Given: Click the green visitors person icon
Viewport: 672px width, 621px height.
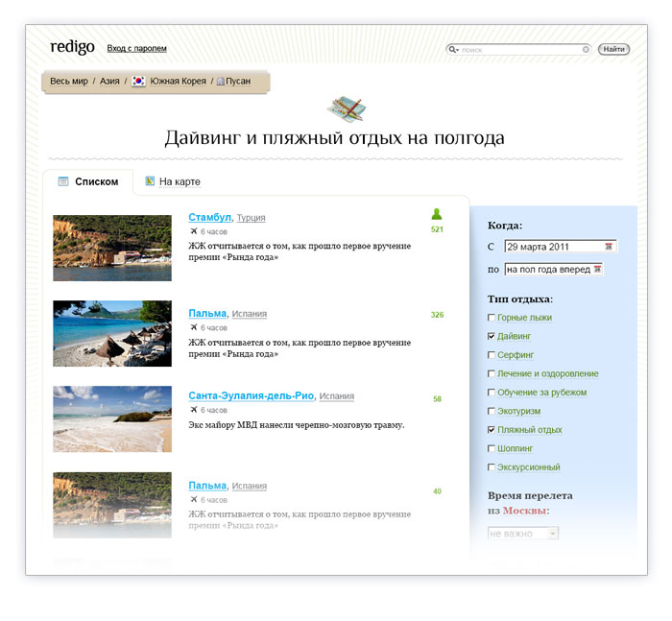Looking at the screenshot, I should point(437,214).
